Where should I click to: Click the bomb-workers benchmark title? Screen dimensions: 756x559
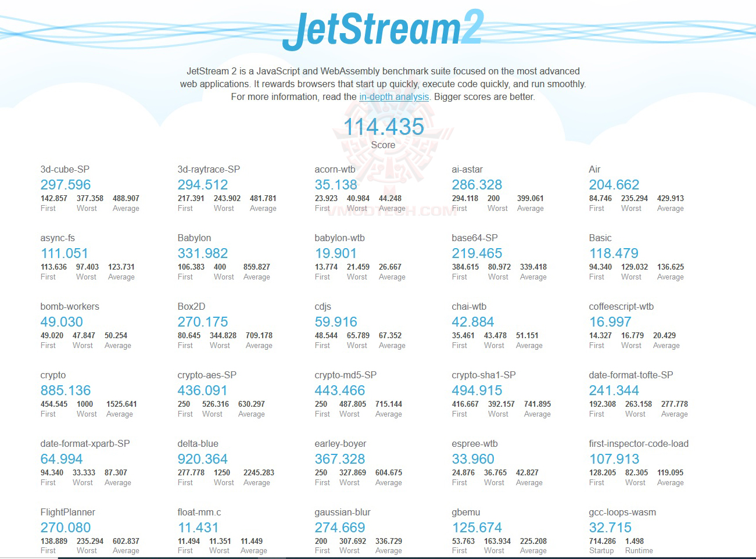click(70, 307)
